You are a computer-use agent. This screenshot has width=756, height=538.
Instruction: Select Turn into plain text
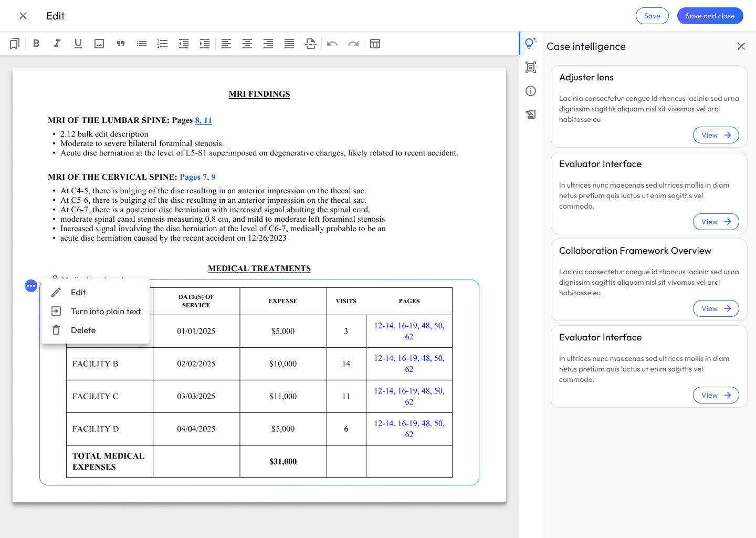(106, 312)
